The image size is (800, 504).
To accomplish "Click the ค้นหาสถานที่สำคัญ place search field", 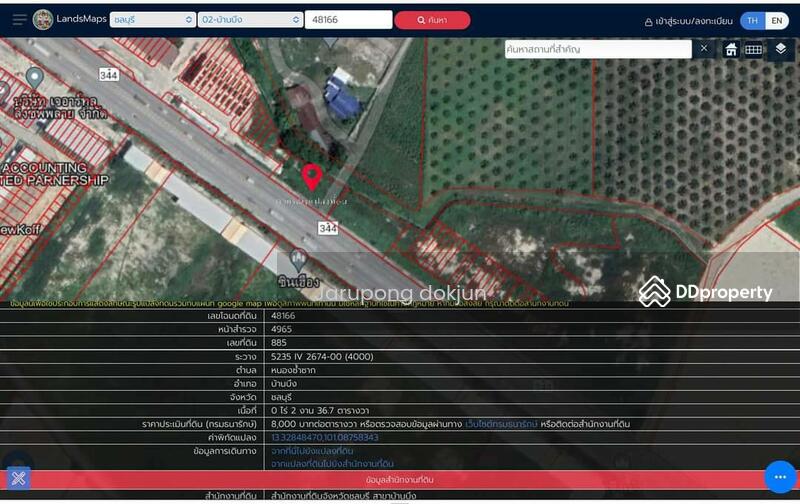I will (x=597, y=49).
